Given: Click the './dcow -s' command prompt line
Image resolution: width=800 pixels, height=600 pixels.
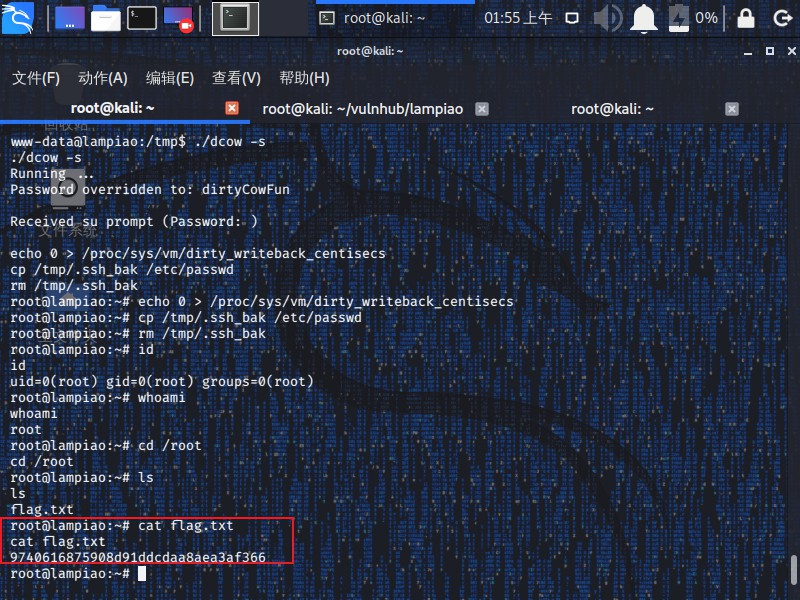Looking at the screenshot, I should [138, 141].
